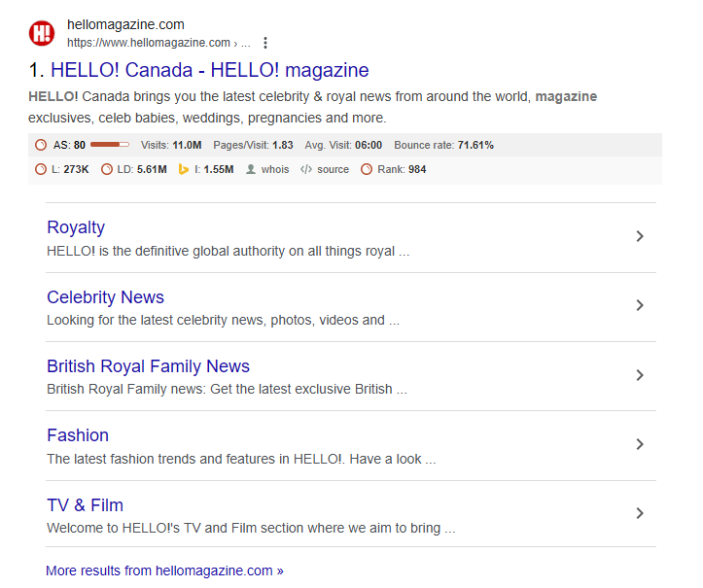703x588 pixels.
Task: Expand the Fashion sitelink chevron
Action: pos(640,444)
